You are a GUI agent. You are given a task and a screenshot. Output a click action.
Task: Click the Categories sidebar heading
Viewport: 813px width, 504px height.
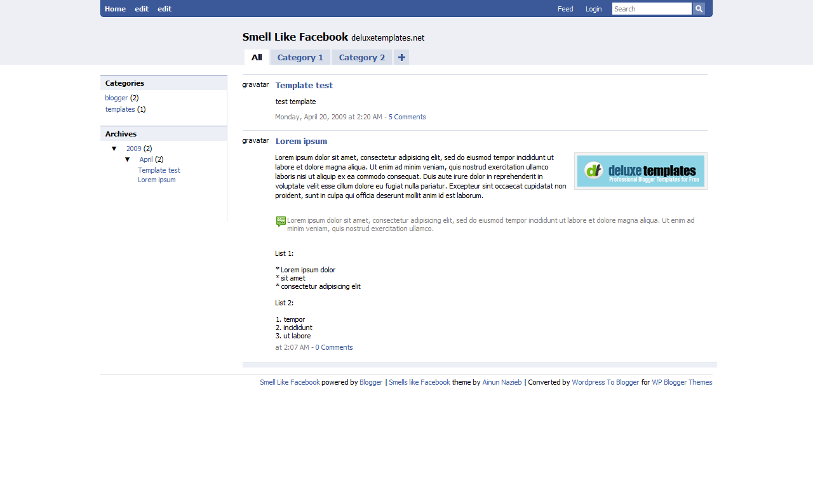(124, 83)
